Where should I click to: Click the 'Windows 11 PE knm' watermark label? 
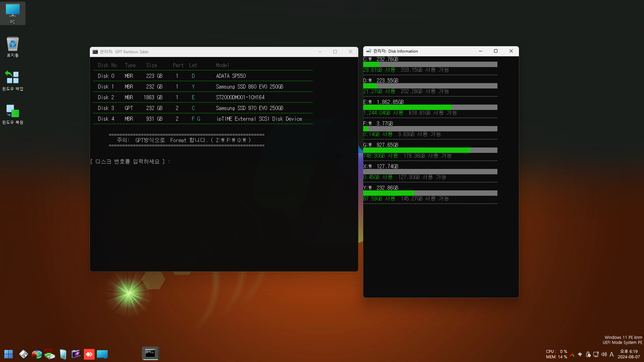[623, 338]
